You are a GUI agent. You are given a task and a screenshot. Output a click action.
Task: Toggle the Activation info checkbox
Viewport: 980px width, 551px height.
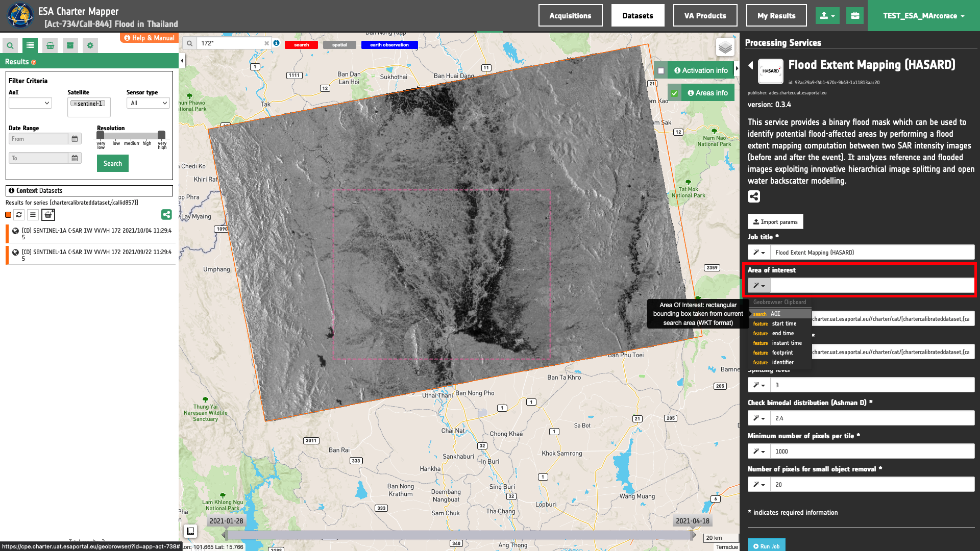coord(661,71)
